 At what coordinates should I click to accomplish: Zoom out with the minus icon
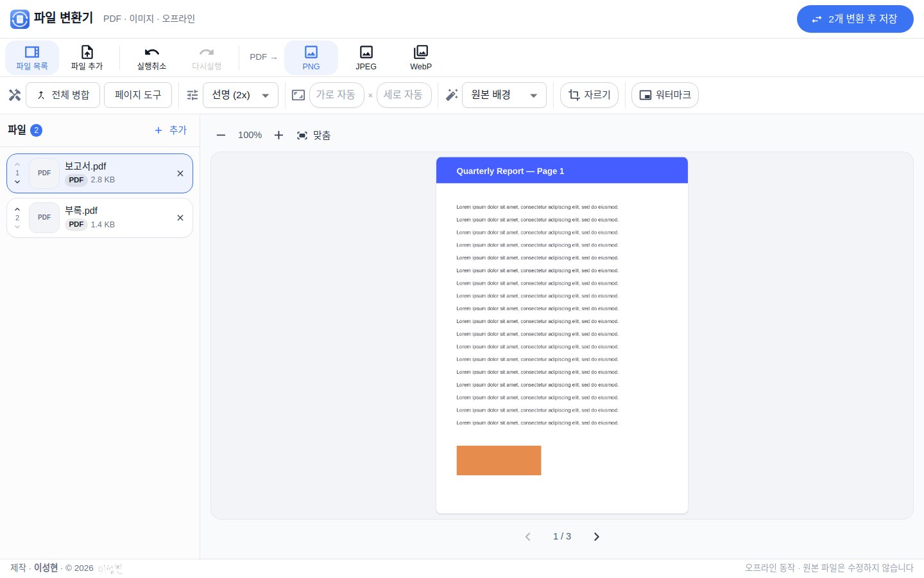[x=221, y=136]
